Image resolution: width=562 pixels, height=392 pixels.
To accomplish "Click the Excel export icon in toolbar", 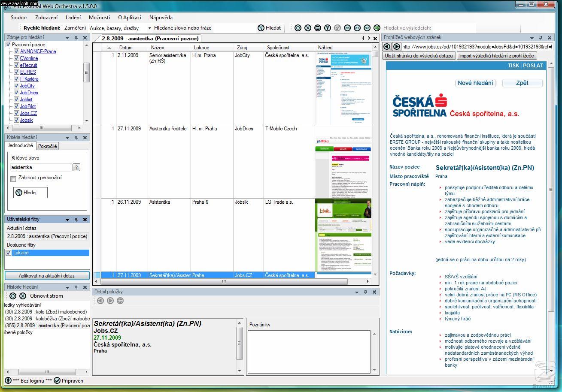I will (377, 28).
